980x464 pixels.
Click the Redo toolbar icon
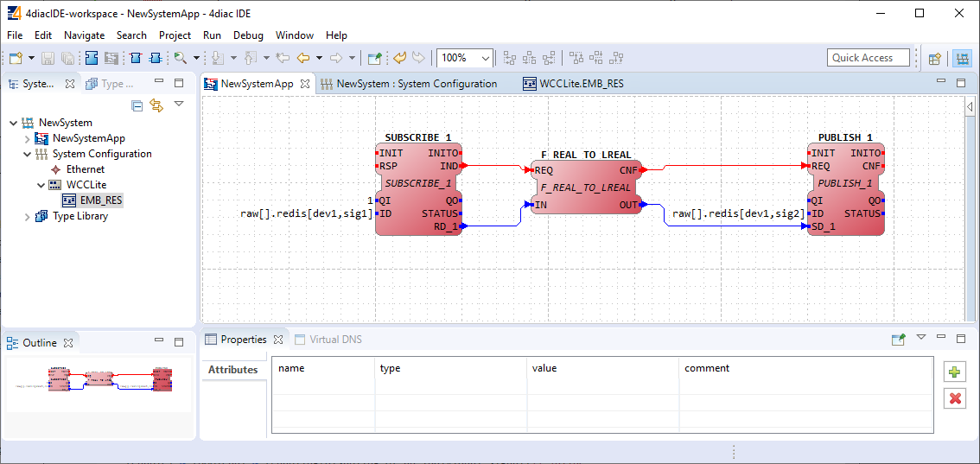[x=419, y=58]
